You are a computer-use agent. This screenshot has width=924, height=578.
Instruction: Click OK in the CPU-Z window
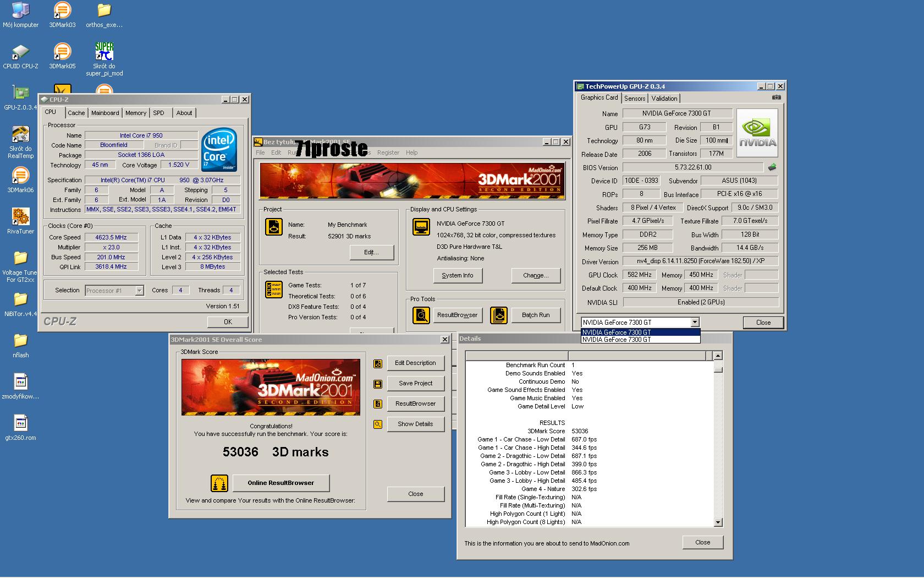click(228, 322)
